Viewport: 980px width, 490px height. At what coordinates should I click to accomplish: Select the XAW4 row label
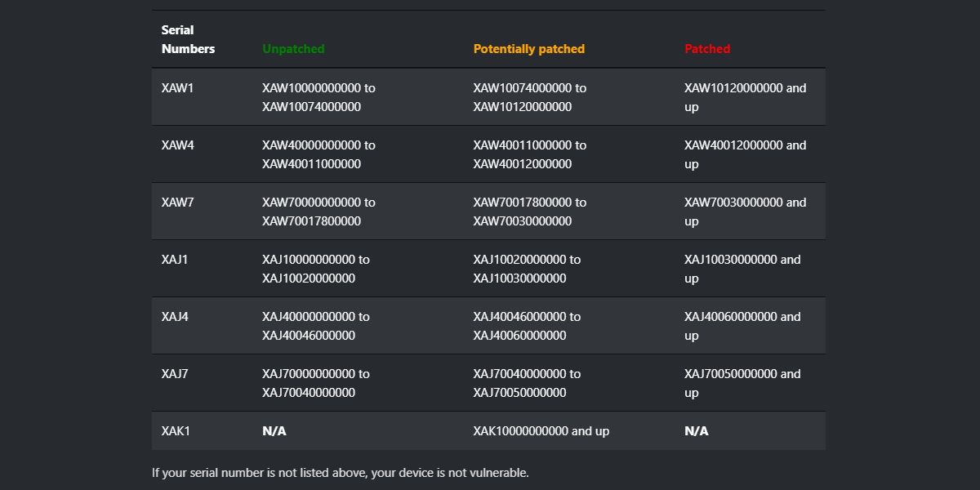pos(178,145)
